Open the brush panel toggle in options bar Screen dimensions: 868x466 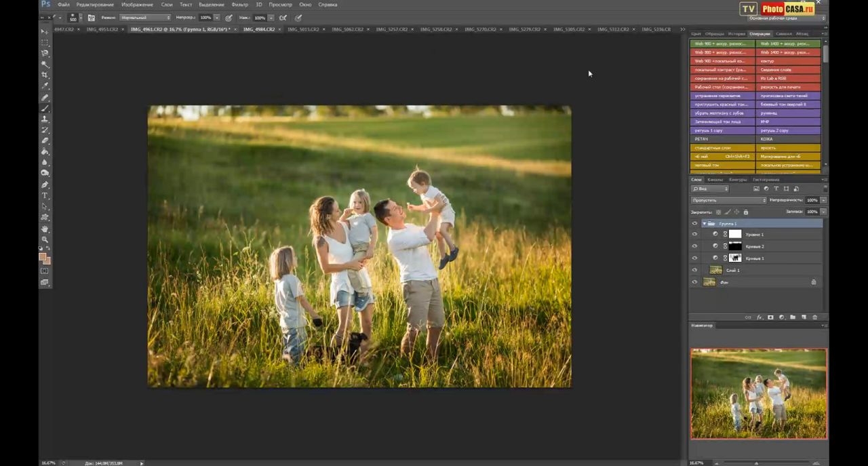tap(91, 18)
